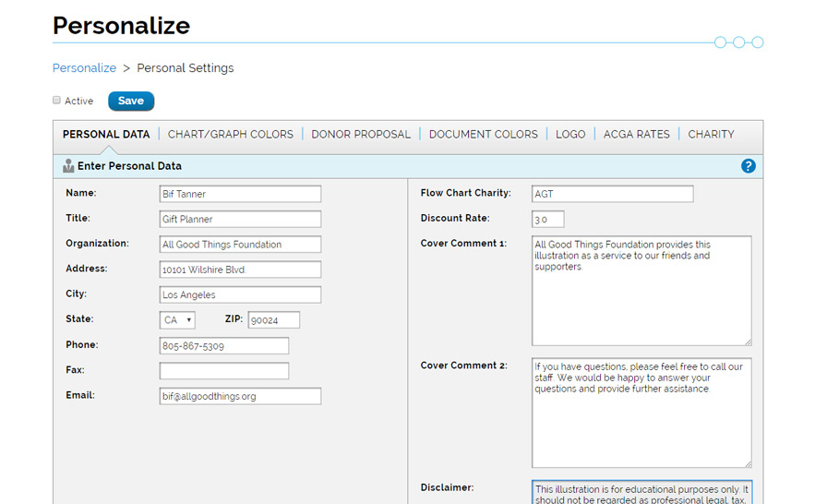
Task: Toggle the Active checkbox
Action: tap(56, 101)
